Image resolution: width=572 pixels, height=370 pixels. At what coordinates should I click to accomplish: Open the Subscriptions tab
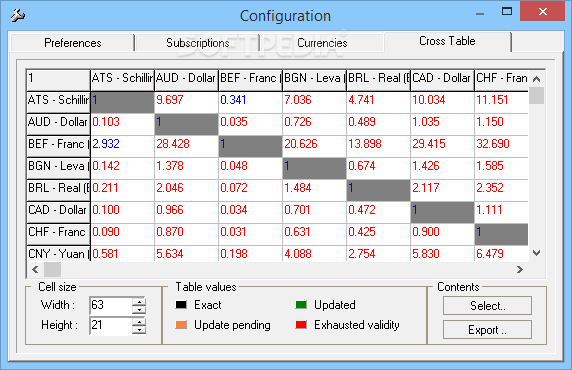click(x=198, y=43)
